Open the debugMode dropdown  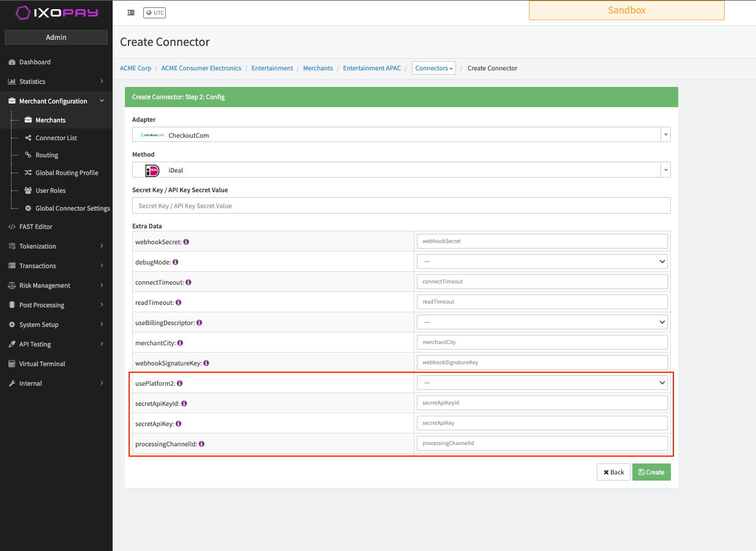(x=542, y=261)
